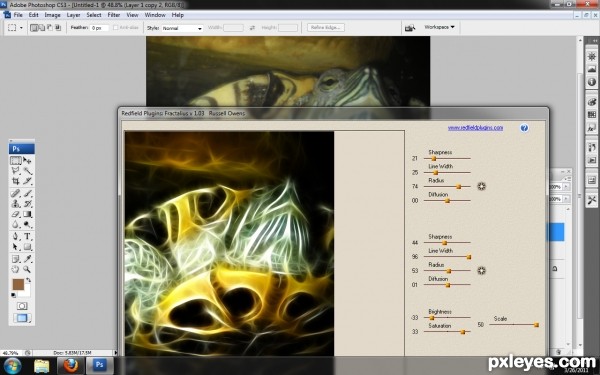Image resolution: width=600 pixels, height=375 pixels.
Task: Expand the collapsed panel dock arrows
Action: click(595, 41)
